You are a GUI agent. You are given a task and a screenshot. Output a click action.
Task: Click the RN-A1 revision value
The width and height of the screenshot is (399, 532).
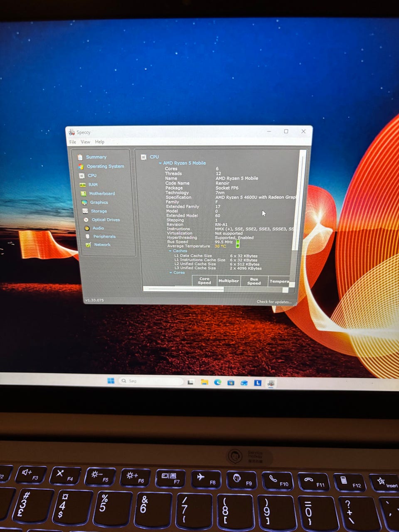221,224
